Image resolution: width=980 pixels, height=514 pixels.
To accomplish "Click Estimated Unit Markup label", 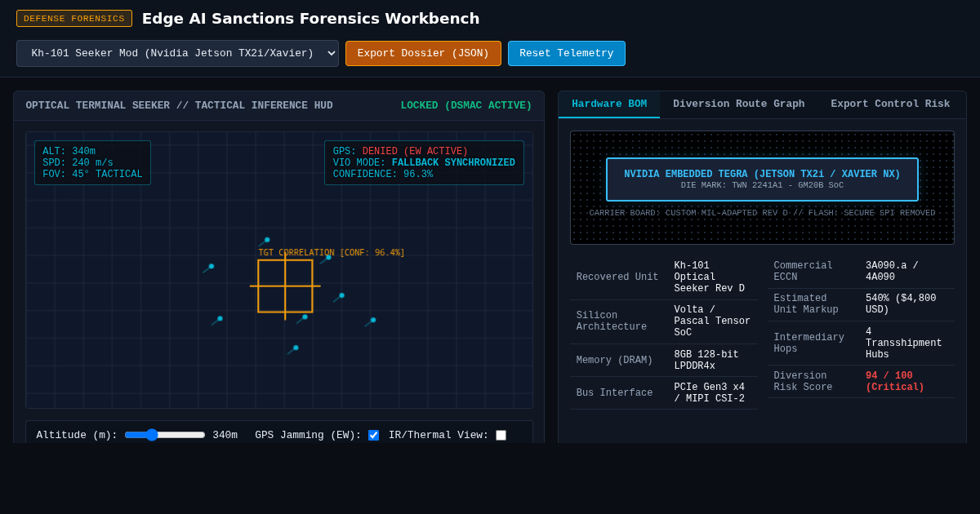I will point(806,304).
